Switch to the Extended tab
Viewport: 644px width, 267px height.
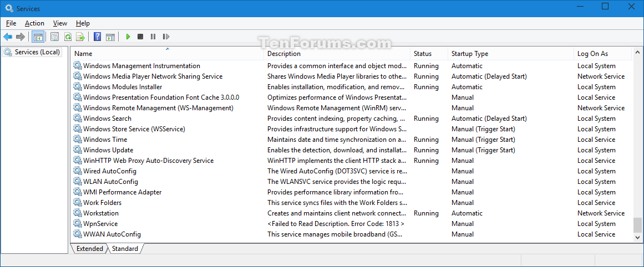[89, 249]
